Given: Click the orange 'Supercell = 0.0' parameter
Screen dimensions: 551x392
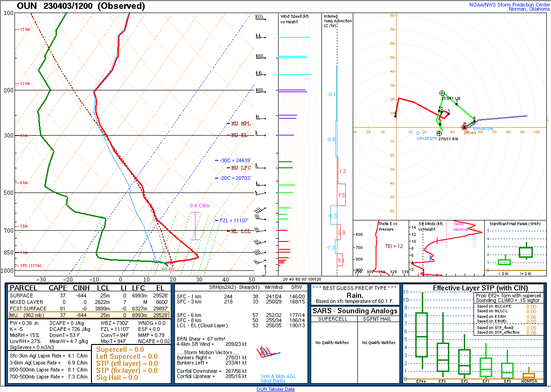Looking at the screenshot, I should pos(120,350).
